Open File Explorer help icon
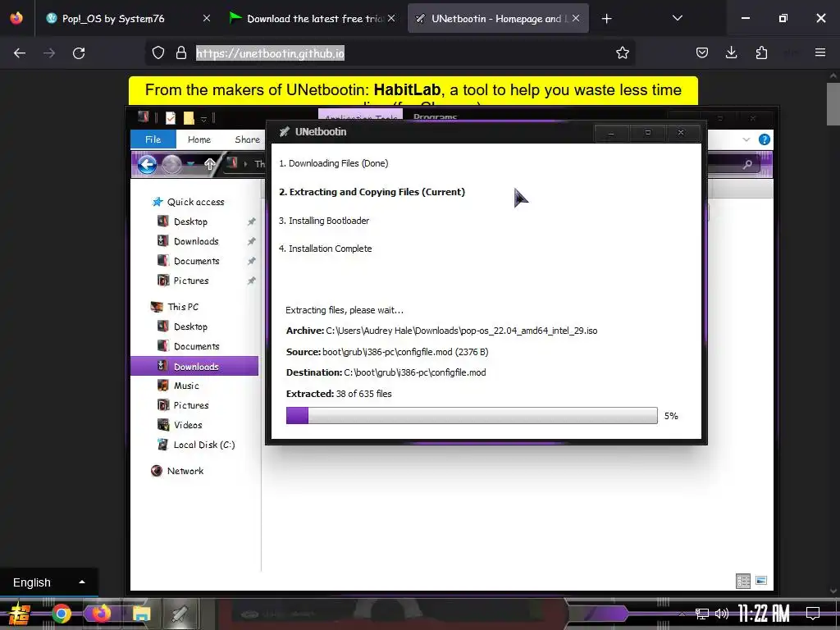 click(x=765, y=139)
